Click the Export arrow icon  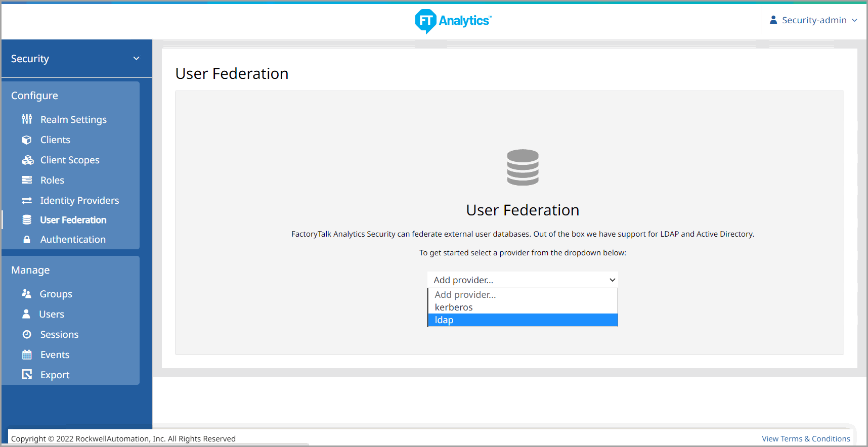point(27,375)
